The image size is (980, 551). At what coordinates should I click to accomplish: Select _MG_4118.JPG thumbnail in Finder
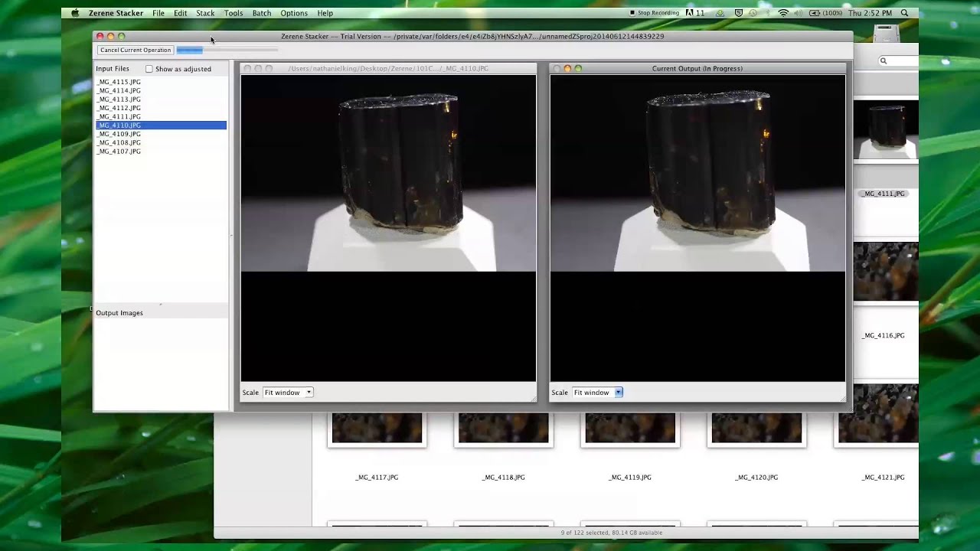point(504,429)
